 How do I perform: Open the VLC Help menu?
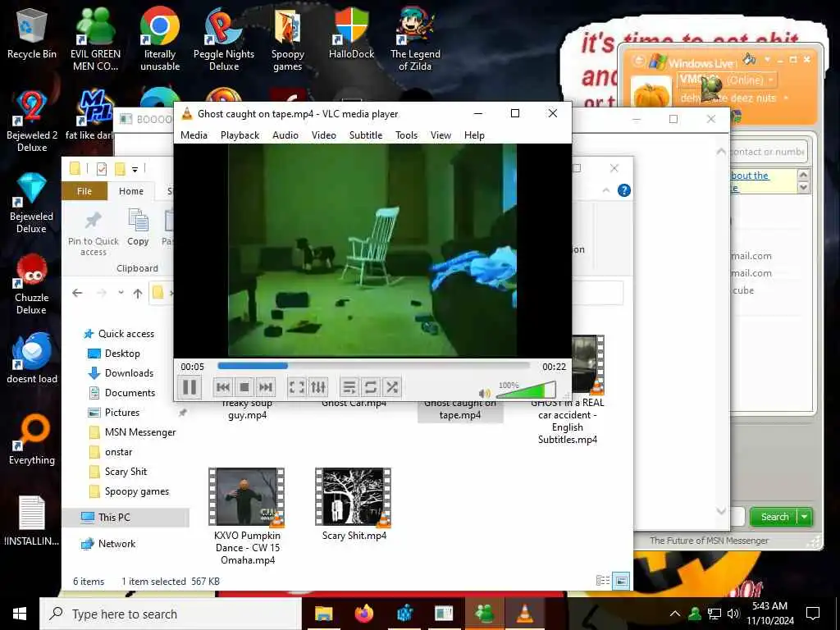click(x=474, y=135)
